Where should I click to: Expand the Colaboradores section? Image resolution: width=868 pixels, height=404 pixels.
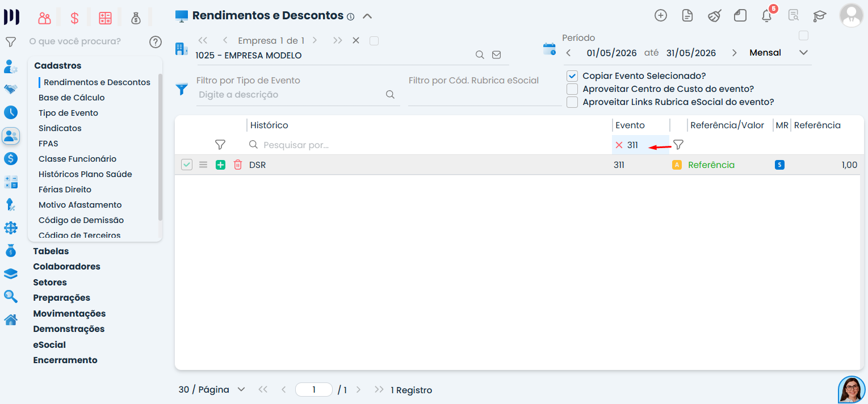66,267
